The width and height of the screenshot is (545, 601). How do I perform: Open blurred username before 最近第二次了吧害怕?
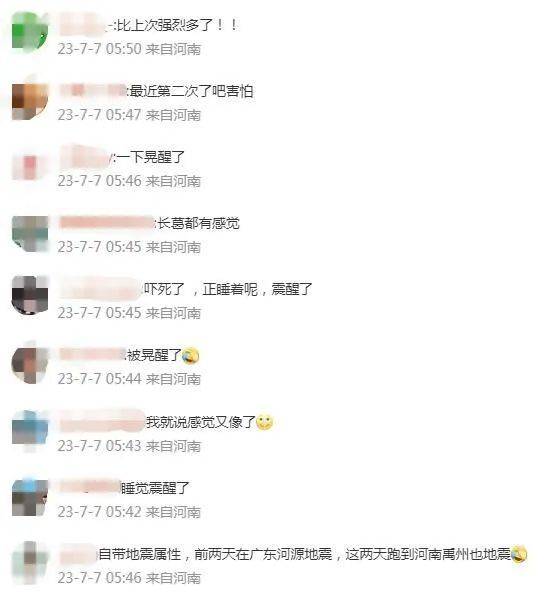(93, 91)
